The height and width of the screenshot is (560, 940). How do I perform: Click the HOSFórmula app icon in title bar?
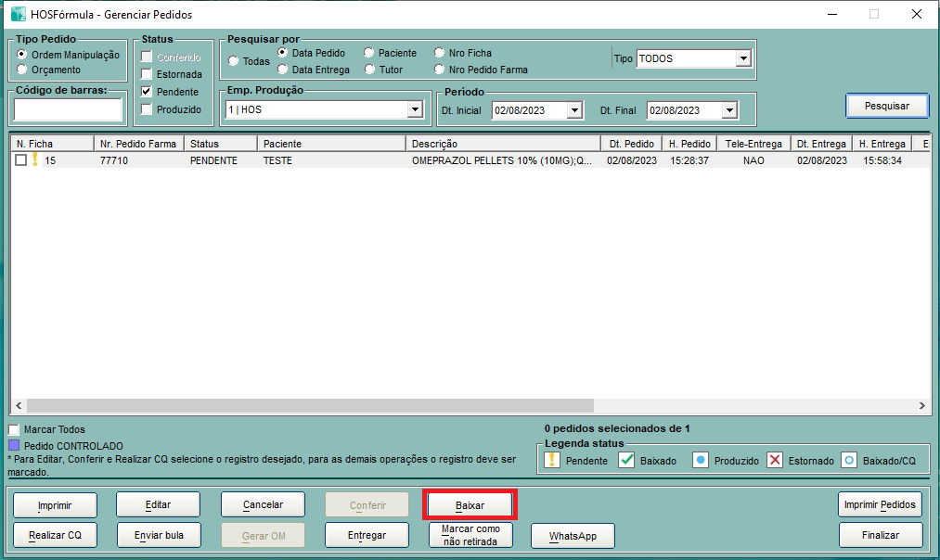[18, 14]
